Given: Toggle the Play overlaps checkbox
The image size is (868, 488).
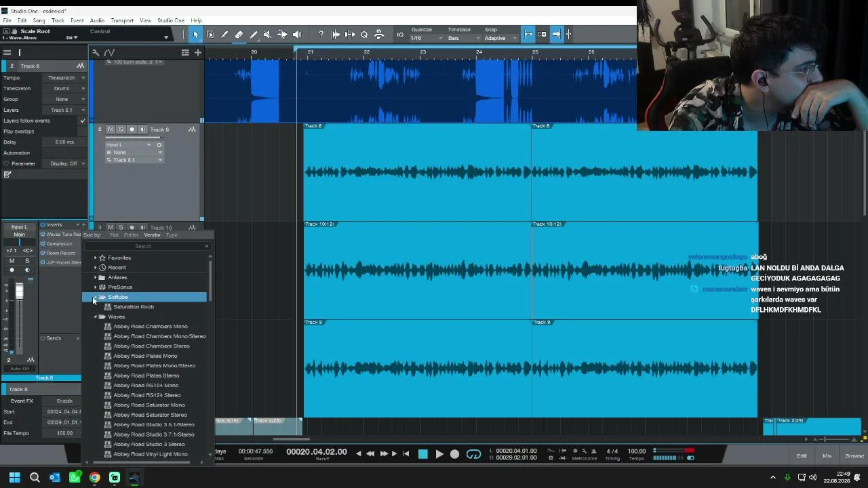Looking at the screenshot, I should (x=83, y=131).
